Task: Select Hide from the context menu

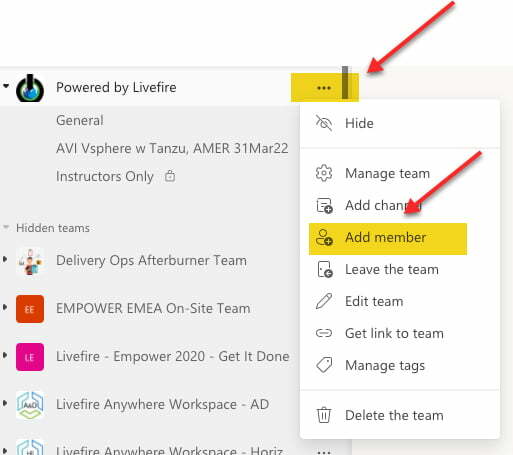Action: 400,123
